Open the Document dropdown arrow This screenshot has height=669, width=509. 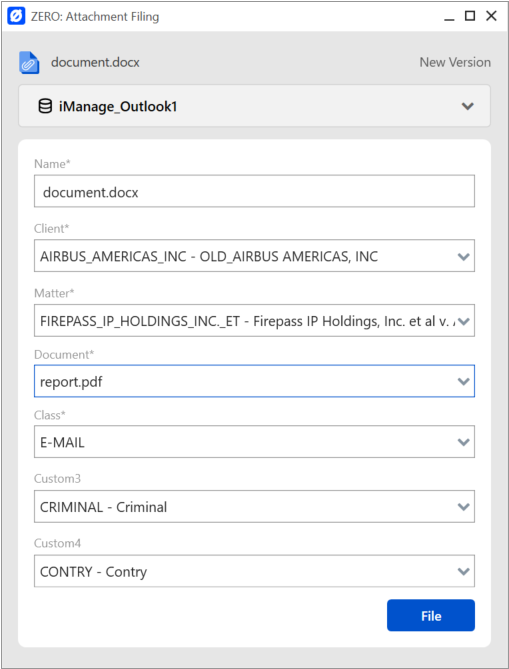click(463, 381)
